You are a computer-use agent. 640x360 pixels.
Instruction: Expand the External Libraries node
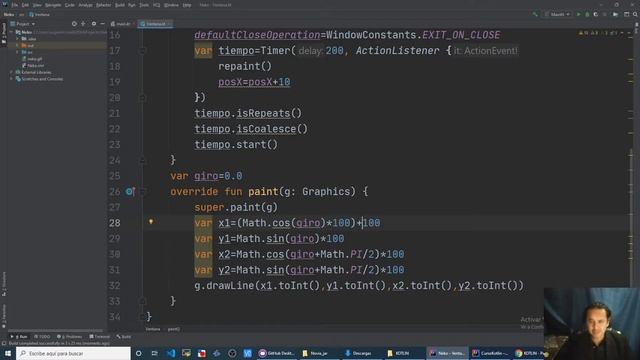click(x=12, y=72)
